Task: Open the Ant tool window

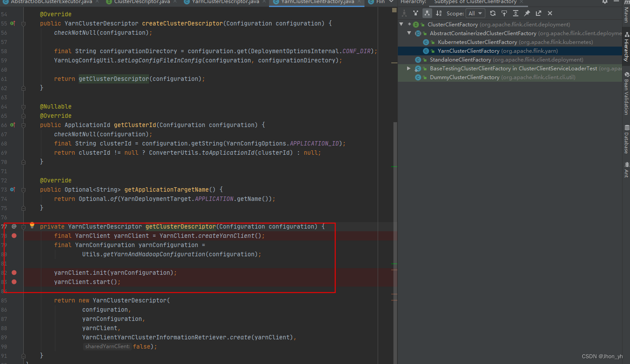Action: 626,170
